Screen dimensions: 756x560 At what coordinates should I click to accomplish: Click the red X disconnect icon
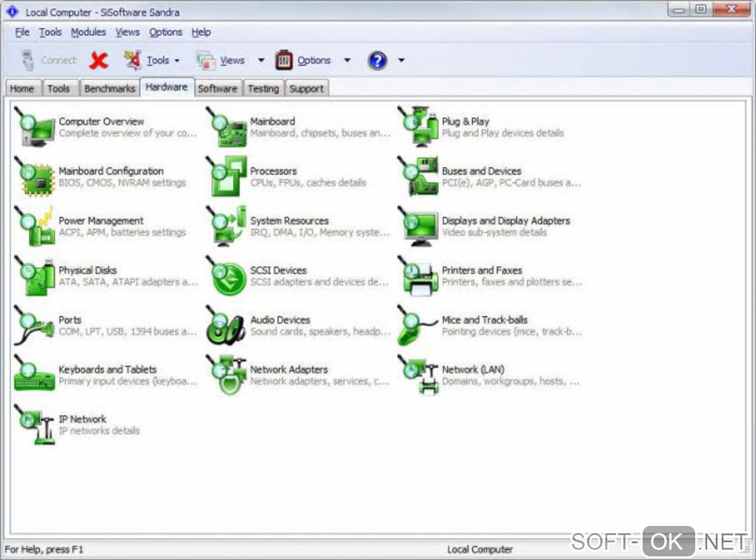point(99,60)
